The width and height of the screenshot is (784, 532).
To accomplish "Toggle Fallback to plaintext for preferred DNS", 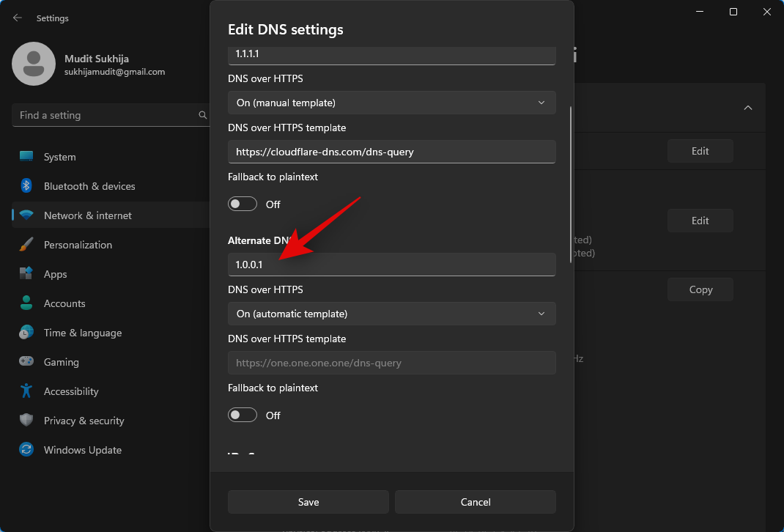I will [x=243, y=204].
